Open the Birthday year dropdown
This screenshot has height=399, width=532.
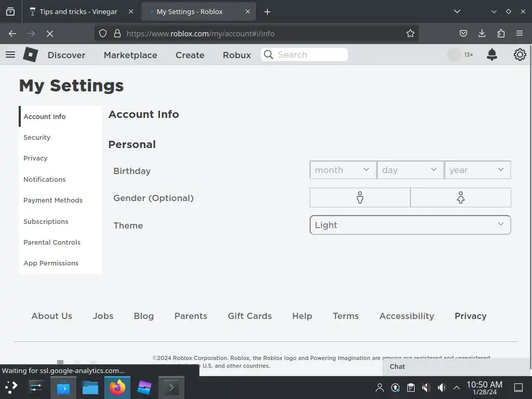pos(477,170)
